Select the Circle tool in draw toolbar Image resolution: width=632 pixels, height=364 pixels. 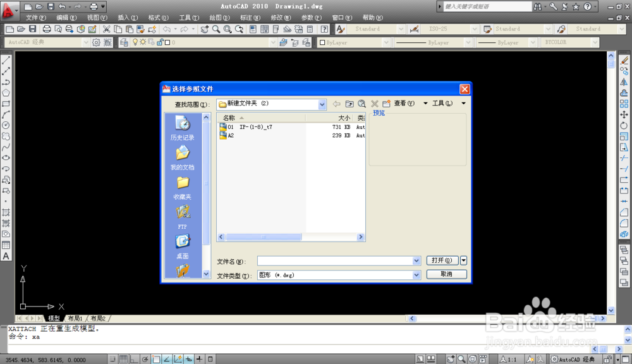(6, 125)
